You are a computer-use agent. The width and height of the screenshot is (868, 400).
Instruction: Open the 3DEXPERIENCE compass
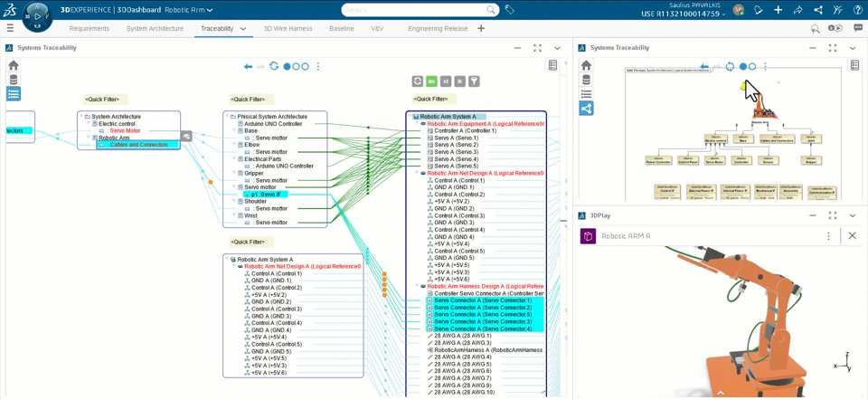click(38, 16)
